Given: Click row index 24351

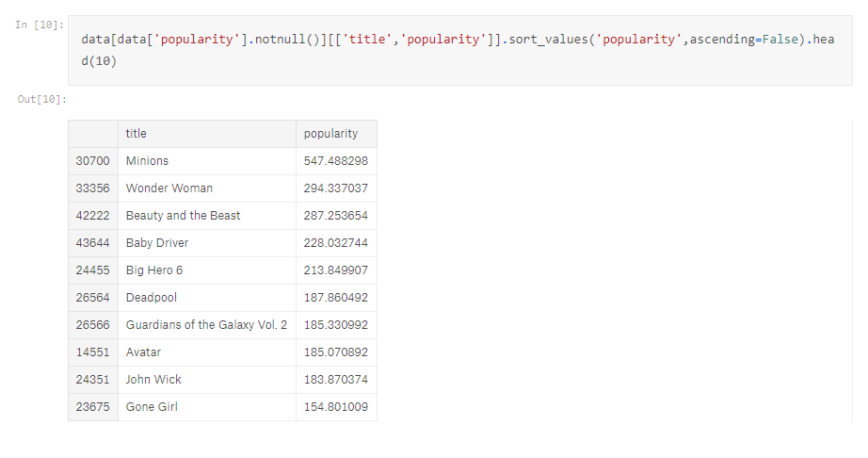Looking at the screenshot, I should click(93, 380).
